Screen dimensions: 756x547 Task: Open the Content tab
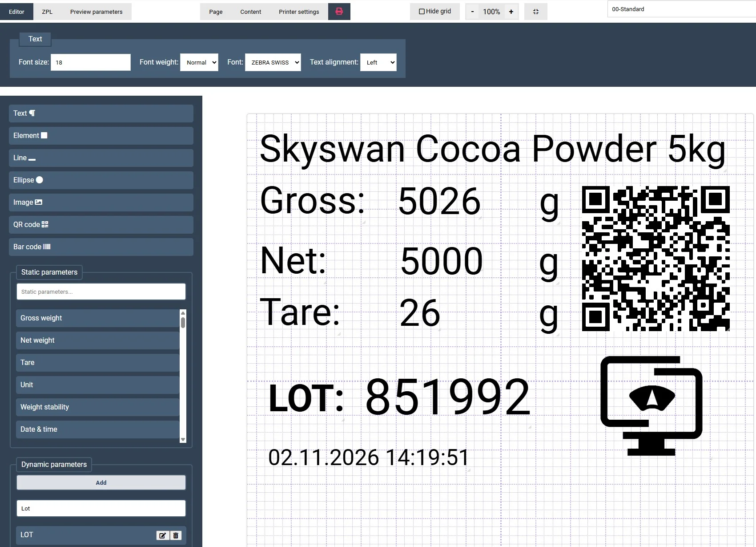251,12
